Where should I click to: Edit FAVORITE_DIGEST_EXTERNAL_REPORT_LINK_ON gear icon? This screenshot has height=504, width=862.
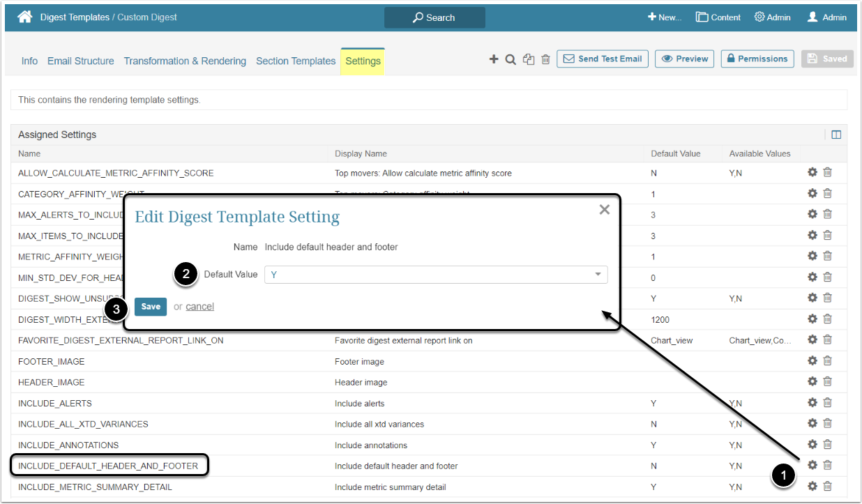pos(812,339)
